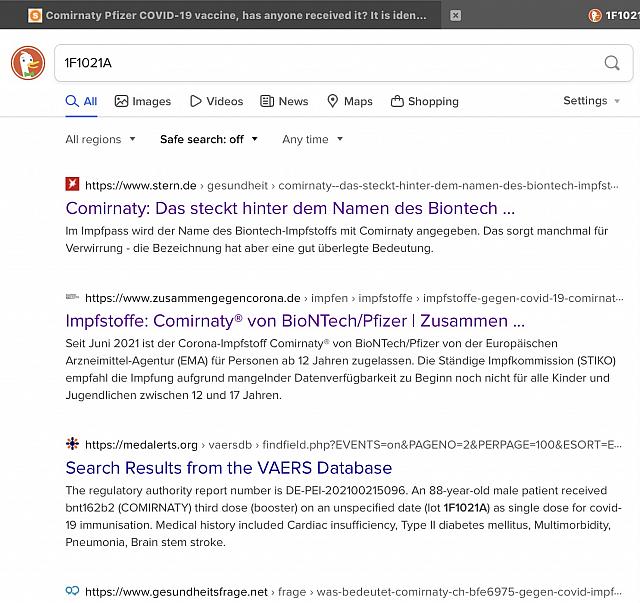Open Search Results from the VAERS Database
Viewport: 640px width, 603px height.
(228, 468)
